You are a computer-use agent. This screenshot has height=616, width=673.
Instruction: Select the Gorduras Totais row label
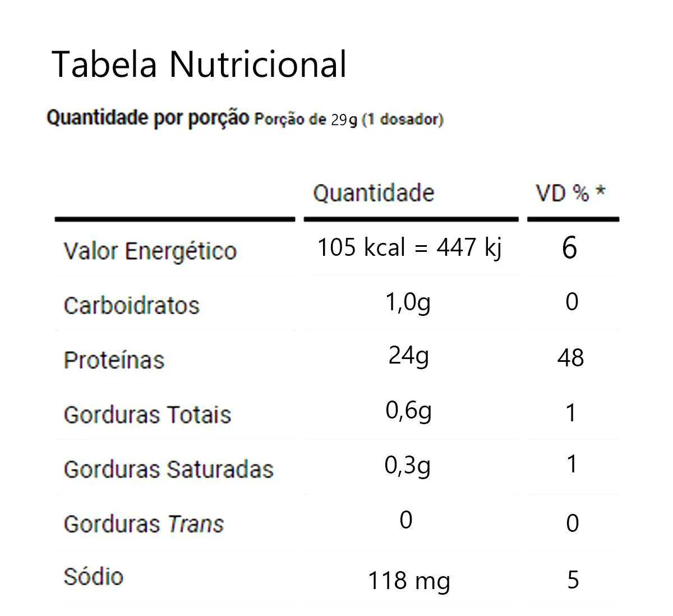coord(147,415)
